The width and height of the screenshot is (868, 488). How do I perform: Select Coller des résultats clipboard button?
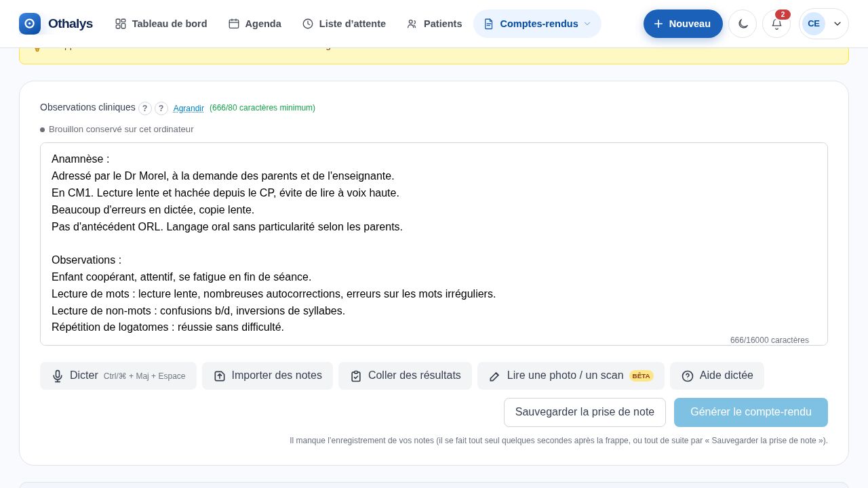pyautogui.click(x=405, y=375)
